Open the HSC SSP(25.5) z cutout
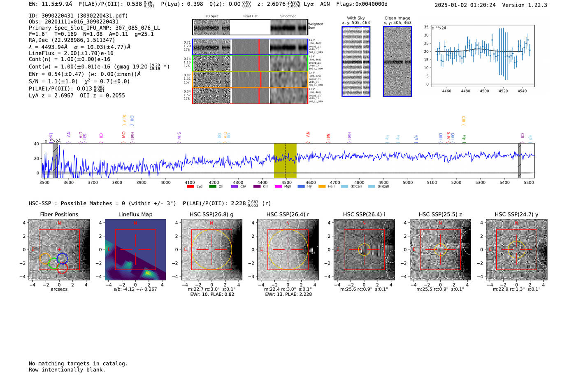The height and width of the screenshot is (392, 576). pos(440,250)
